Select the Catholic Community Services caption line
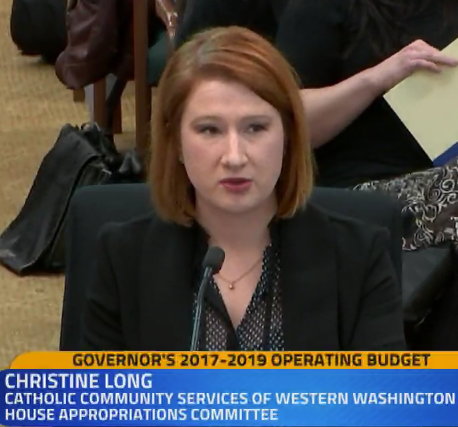Viewport: 458px width, 427px height. [230, 398]
